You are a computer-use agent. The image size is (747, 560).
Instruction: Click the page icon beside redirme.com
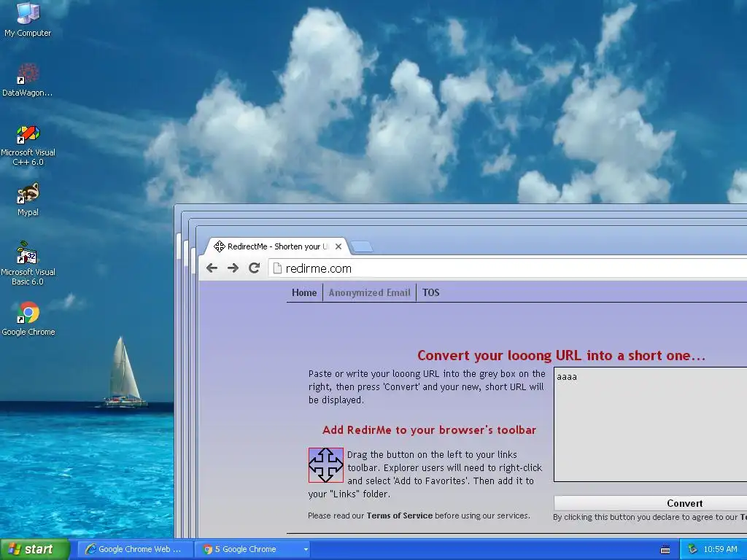coord(277,268)
